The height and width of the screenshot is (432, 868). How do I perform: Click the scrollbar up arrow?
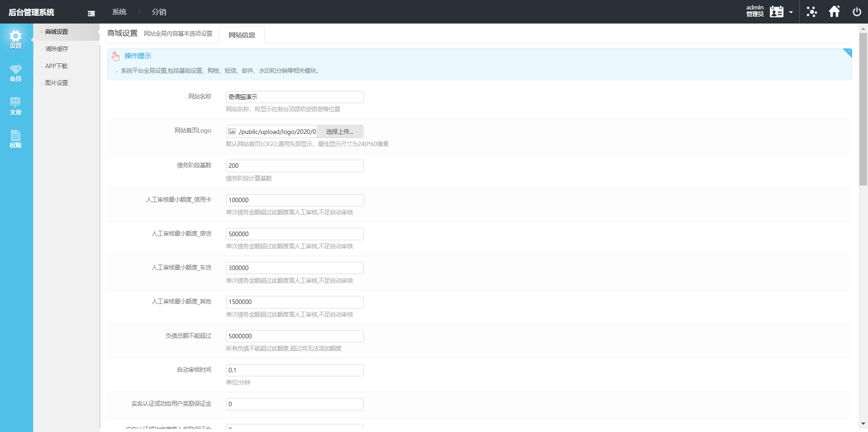tap(863, 28)
